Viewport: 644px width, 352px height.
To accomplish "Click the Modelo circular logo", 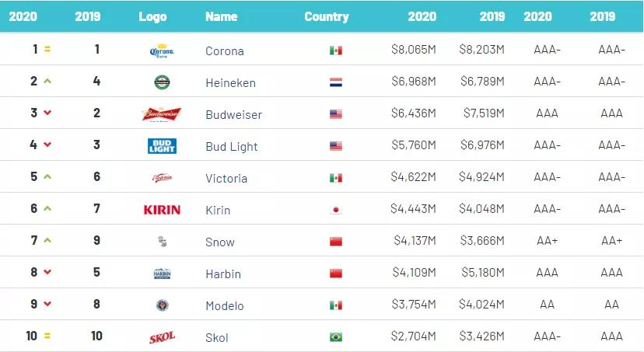I will [x=163, y=305].
